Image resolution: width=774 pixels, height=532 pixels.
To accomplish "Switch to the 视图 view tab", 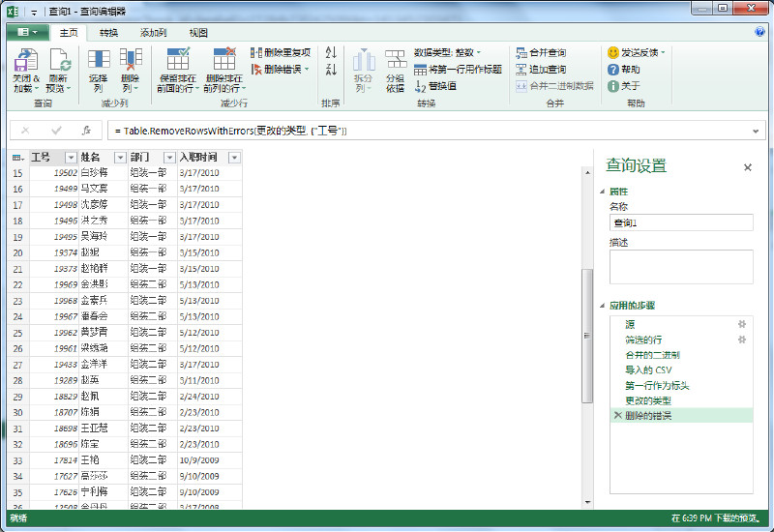I will coord(198,33).
